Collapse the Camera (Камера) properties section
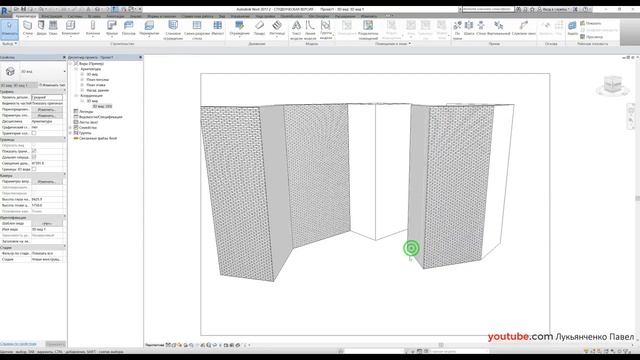 pos(64,175)
